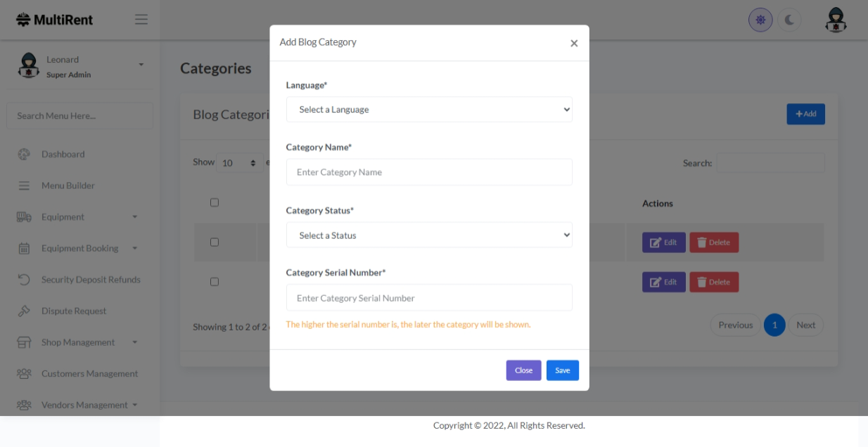Open the Select a Language dropdown

point(429,110)
